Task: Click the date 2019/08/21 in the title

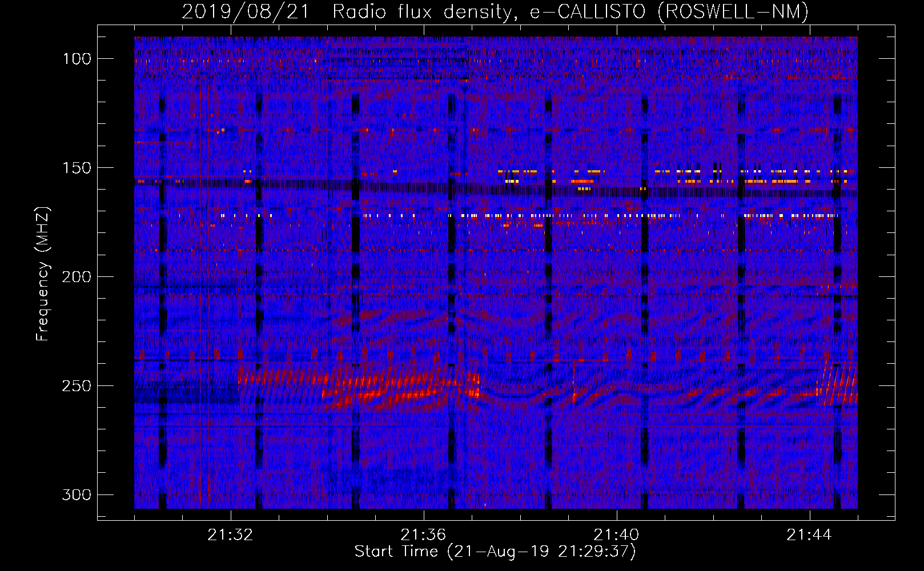Action: (246, 11)
